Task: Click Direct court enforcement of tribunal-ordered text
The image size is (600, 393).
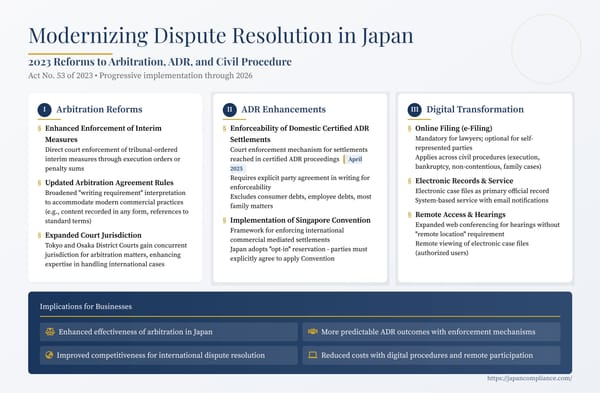Action: [112, 159]
